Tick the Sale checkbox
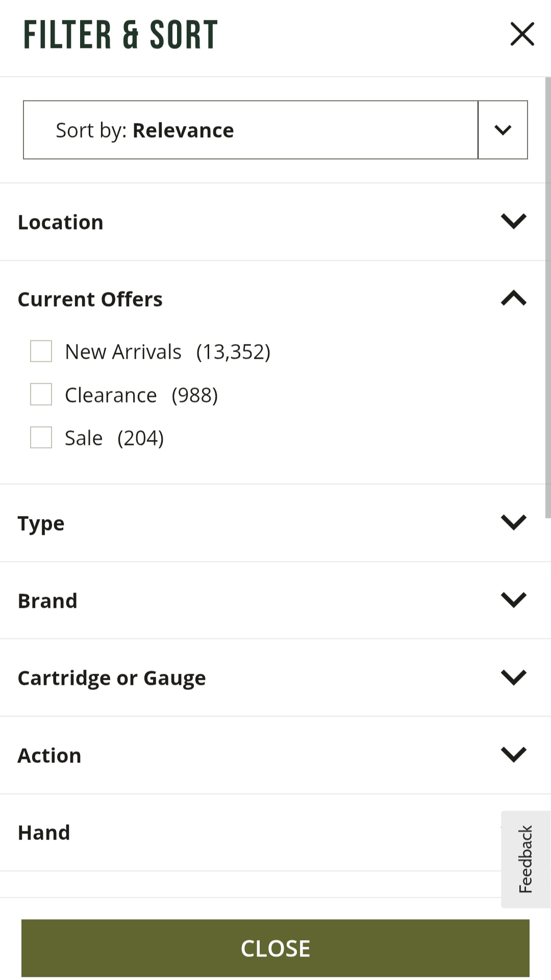The image size is (551, 980). point(41,437)
